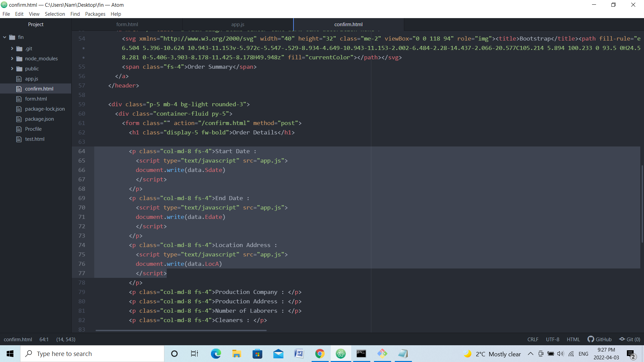Click the confirm.html file icon in tree
The image size is (644, 362).
(19, 89)
